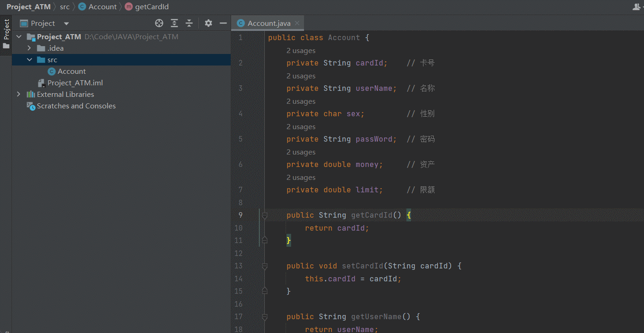Hide the Project tool window with minus icon
Viewport: 644px width, 333px height.
[223, 23]
